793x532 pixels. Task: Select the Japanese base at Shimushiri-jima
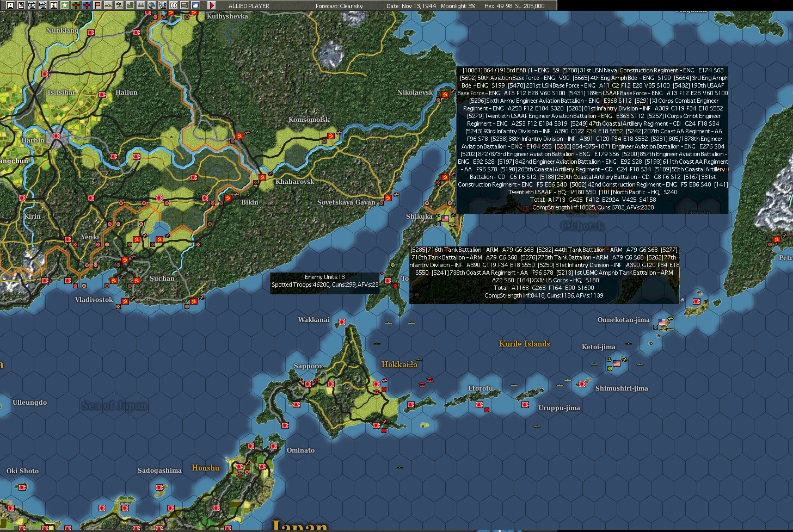(x=583, y=384)
